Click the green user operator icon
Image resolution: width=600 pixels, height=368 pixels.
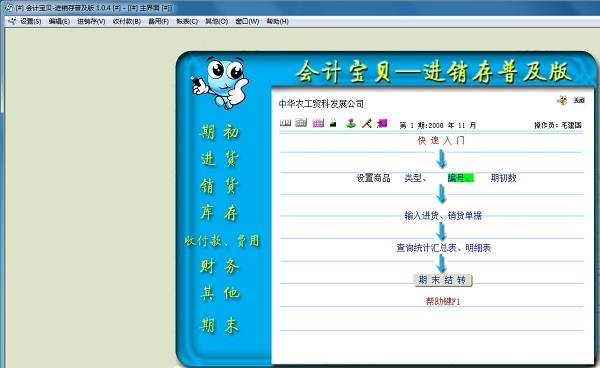(351, 123)
